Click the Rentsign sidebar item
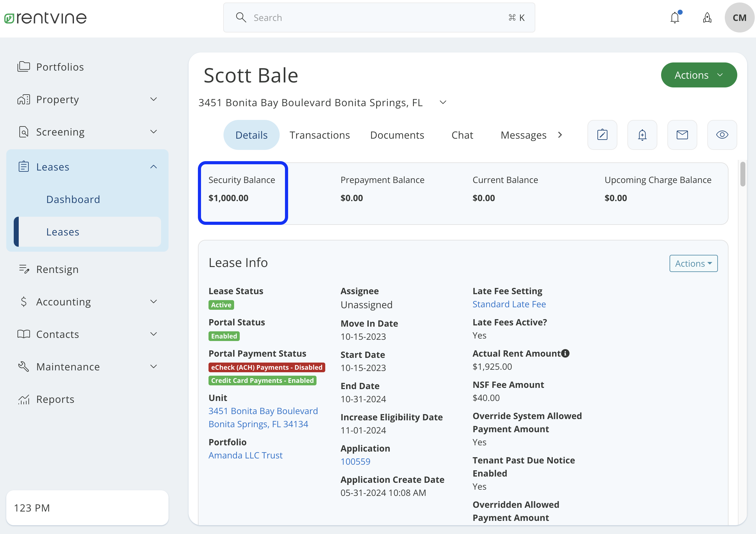The image size is (756, 534). click(57, 269)
